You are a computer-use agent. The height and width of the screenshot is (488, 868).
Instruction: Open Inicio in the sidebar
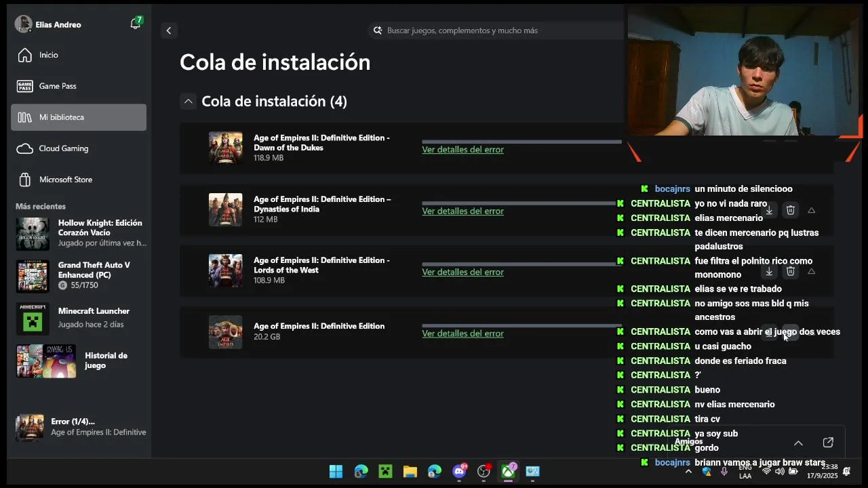click(x=79, y=55)
